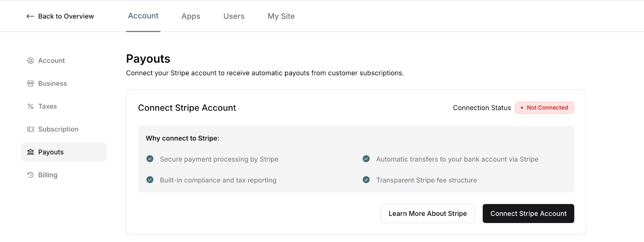Select the Account top tab
The image size is (644, 242).
tap(143, 16)
